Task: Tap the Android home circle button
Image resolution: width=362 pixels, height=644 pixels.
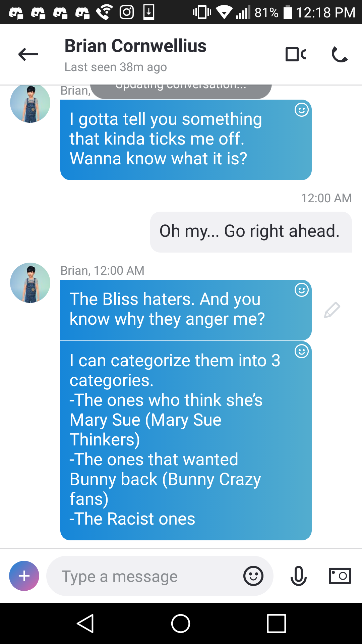Action: [x=181, y=624]
